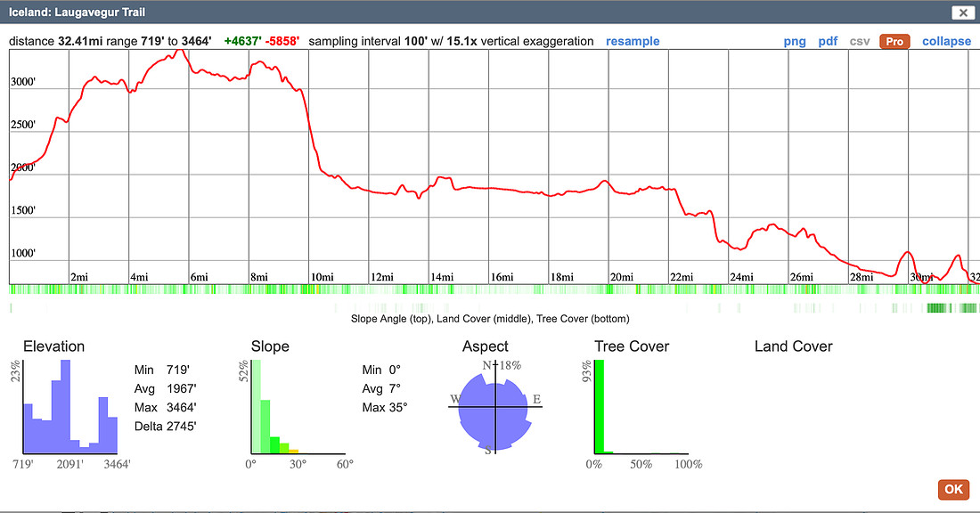This screenshot has height=513, width=980.
Task: Click the slope angle color strip
Action: coord(494,289)
